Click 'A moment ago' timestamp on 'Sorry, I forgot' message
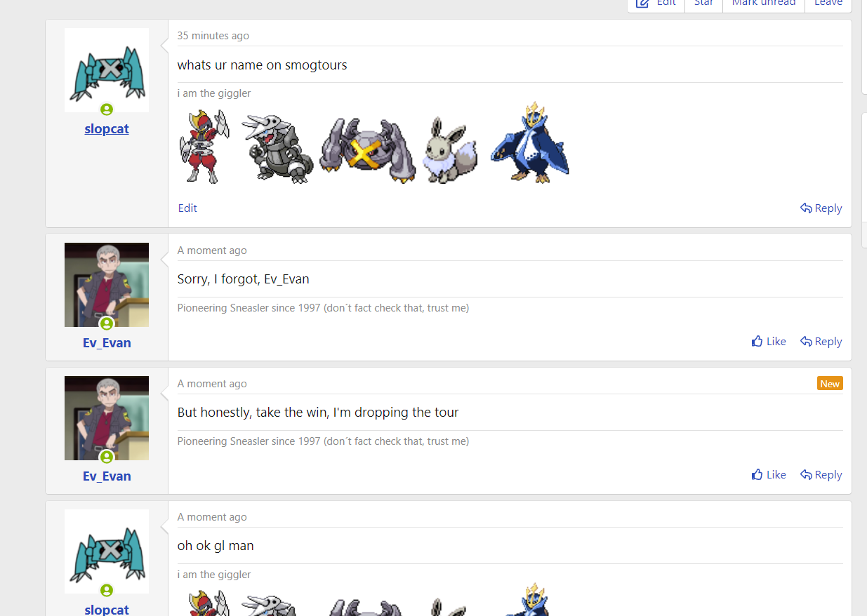Image resolution: width=867 pixels, height=616 pixels. coord(212,250)
